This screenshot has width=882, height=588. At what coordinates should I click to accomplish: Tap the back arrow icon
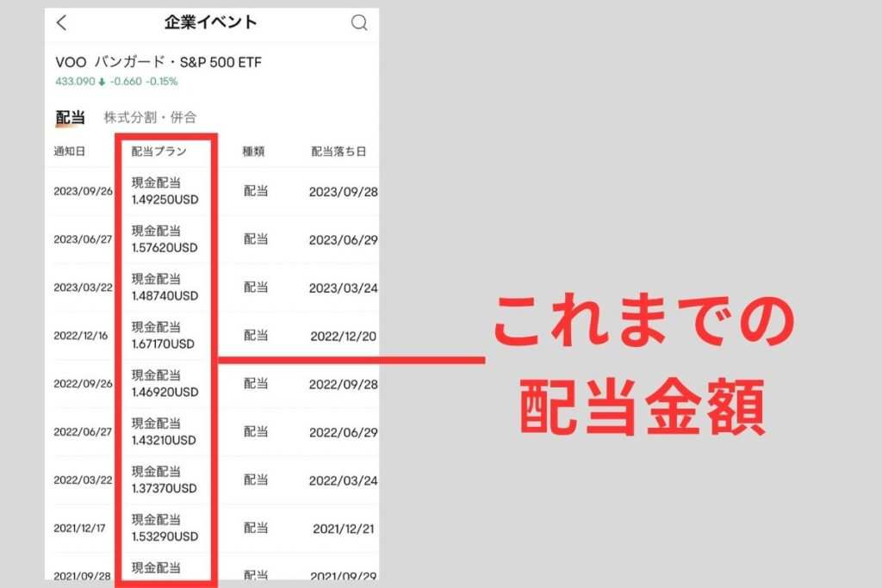(x=61, y=23)
